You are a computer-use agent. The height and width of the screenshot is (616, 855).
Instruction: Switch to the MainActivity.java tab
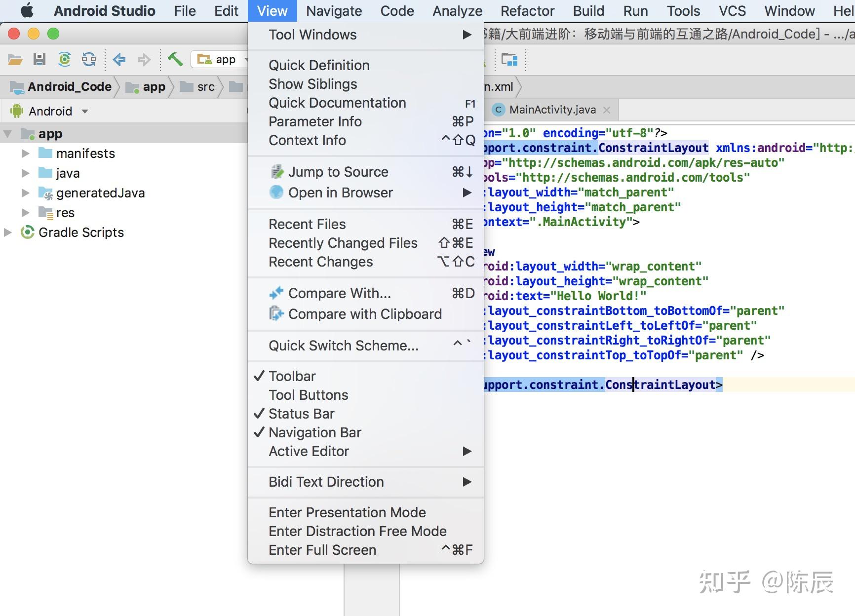click(552, 110)
